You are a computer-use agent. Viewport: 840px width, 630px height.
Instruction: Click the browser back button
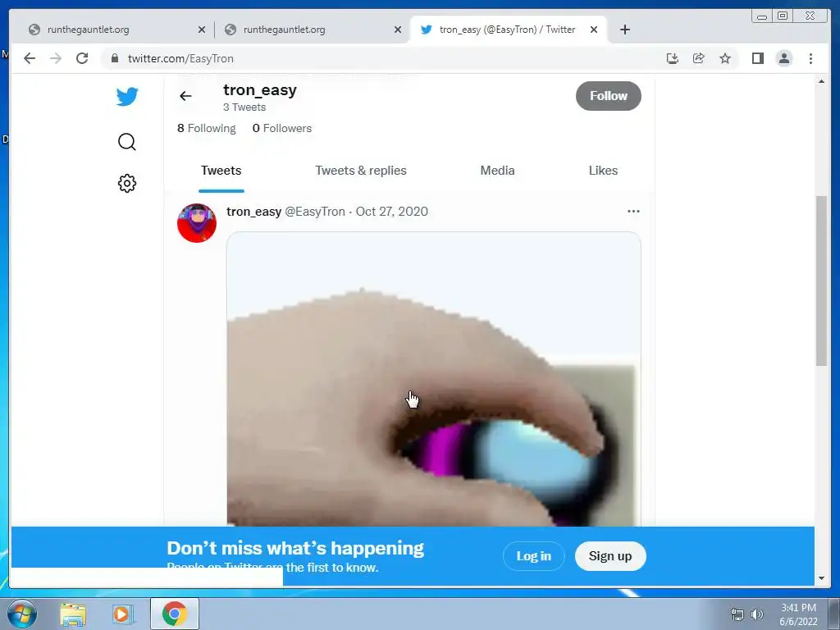click(30, 58)
